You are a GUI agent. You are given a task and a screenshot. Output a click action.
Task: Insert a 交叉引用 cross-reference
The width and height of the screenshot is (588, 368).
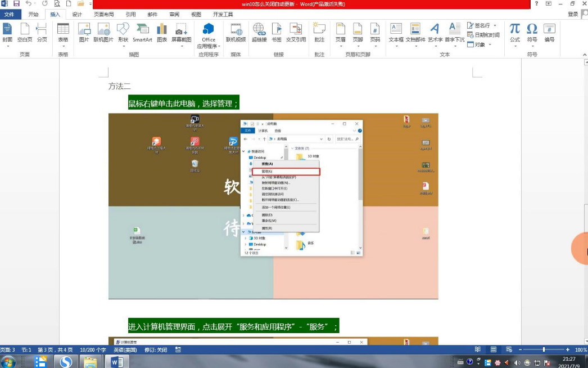point(296,33)
